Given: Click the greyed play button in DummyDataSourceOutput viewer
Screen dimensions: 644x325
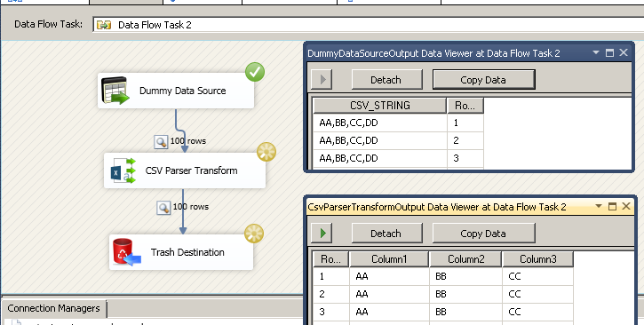Looking at the screenshot, I should (x=322, y=80).
